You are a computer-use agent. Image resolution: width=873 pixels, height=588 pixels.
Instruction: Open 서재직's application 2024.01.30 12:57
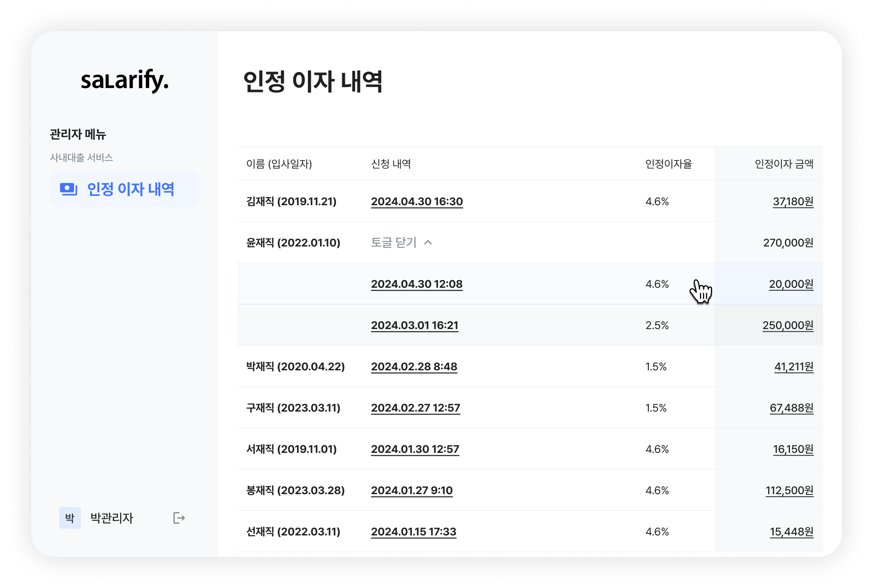click(415, 449)
